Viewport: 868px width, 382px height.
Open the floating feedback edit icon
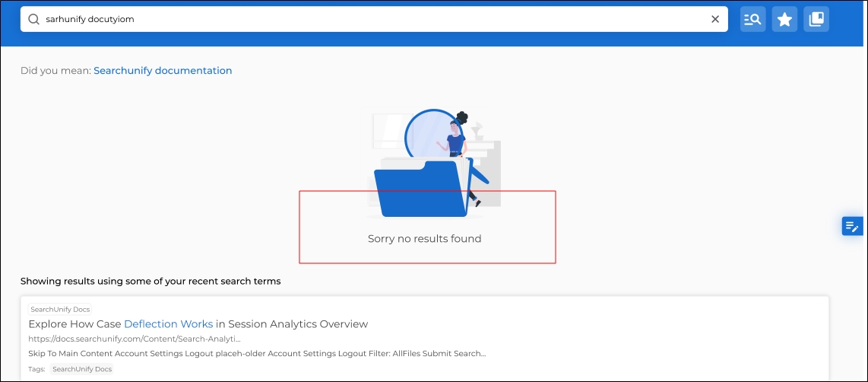852,226
